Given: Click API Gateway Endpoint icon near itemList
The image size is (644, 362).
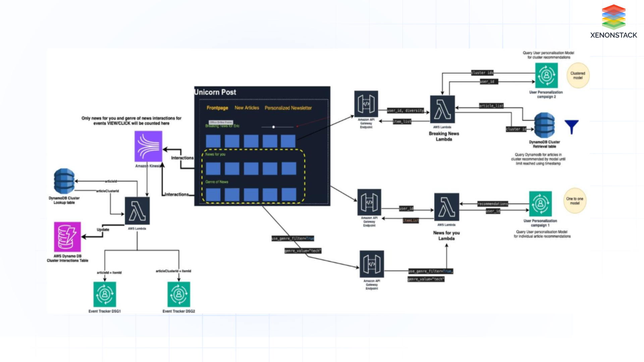Looking at the screenshot, I should tap(369, 202).
